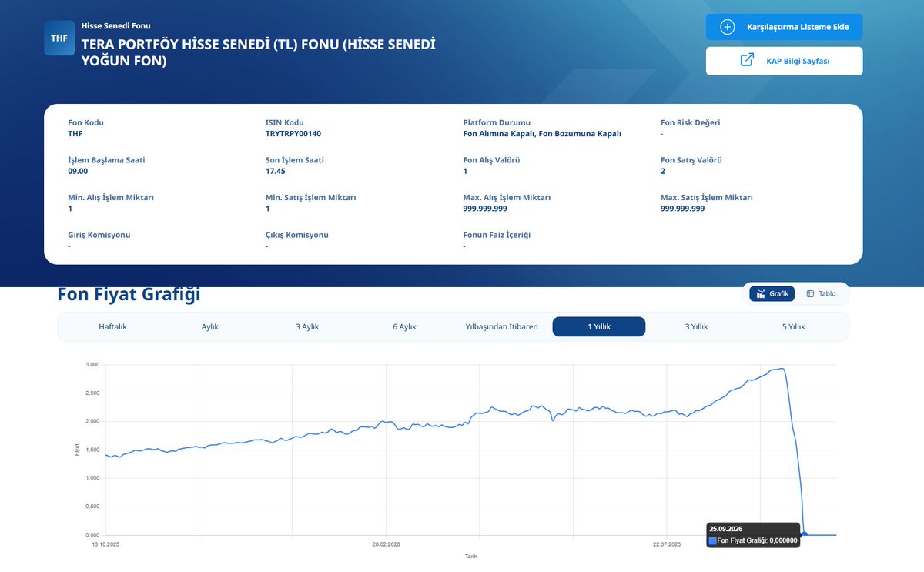This screenshot has width=924, height=572.
Task: Click the y-axis value 3,000
Action: tap(92, 365)
